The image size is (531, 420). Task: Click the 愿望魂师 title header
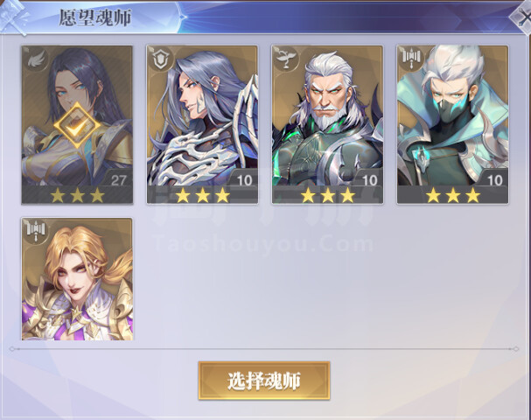point(94,17)
